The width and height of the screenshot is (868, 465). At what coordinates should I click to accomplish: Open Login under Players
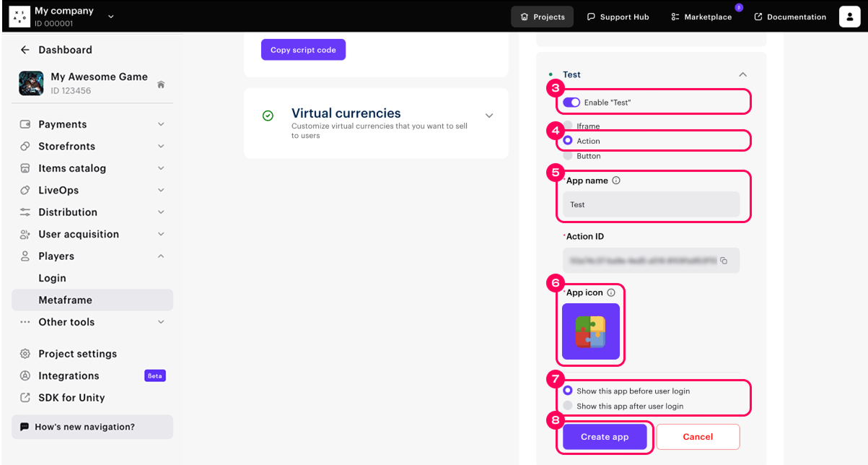click(x=52, y=278)
